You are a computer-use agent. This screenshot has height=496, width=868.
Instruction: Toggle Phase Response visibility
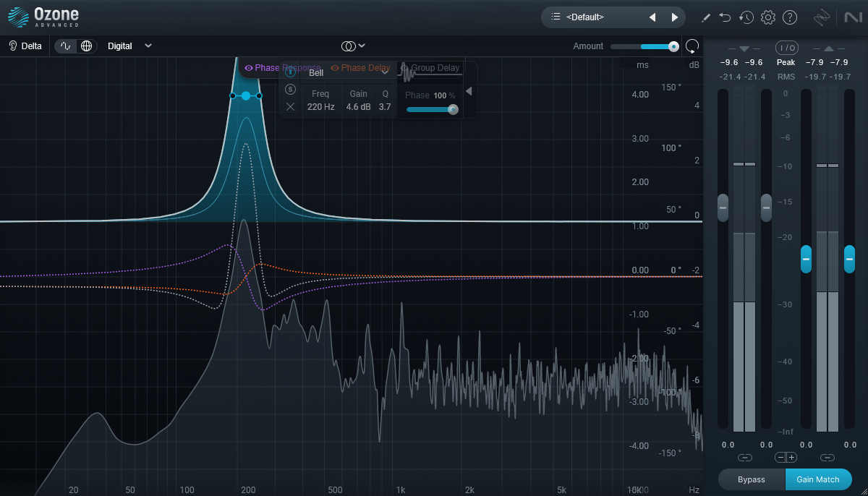283,68
